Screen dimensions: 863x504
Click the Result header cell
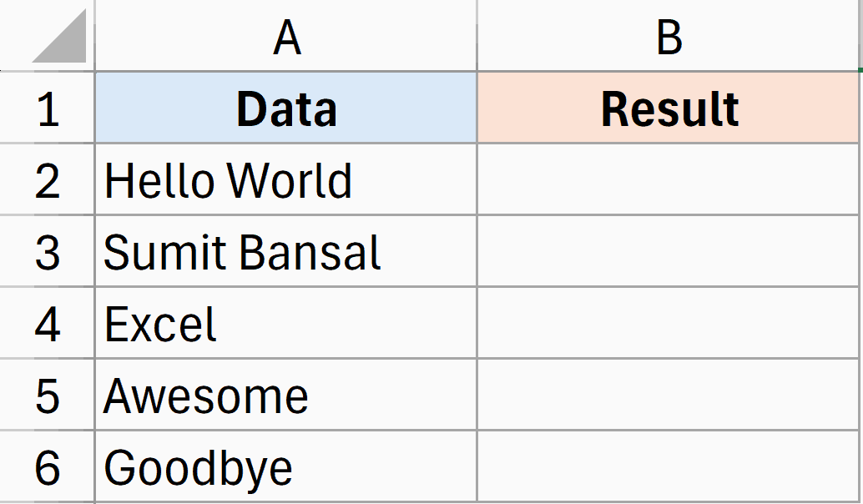[x=668, y=108]
